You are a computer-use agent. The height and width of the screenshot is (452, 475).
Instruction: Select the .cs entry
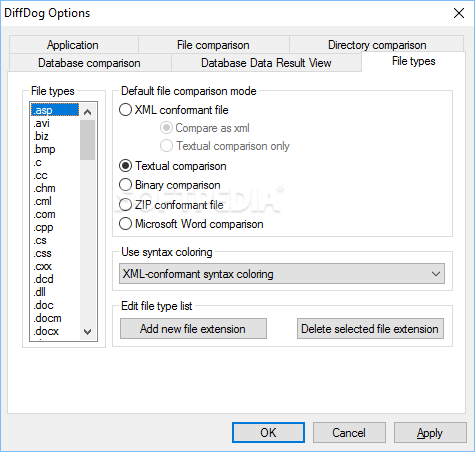55,240
